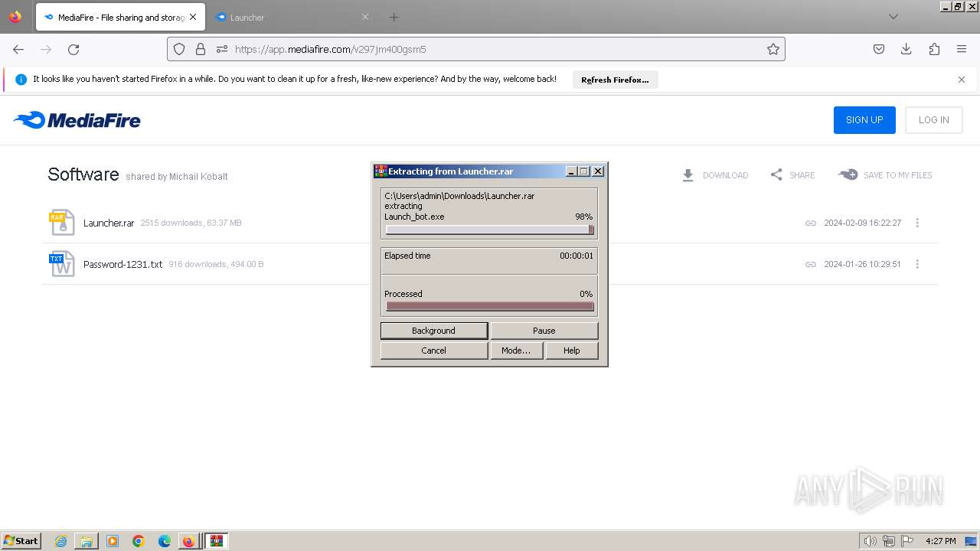Dismiss the Firefox refresh notification bar

click(x=962, y=80)
